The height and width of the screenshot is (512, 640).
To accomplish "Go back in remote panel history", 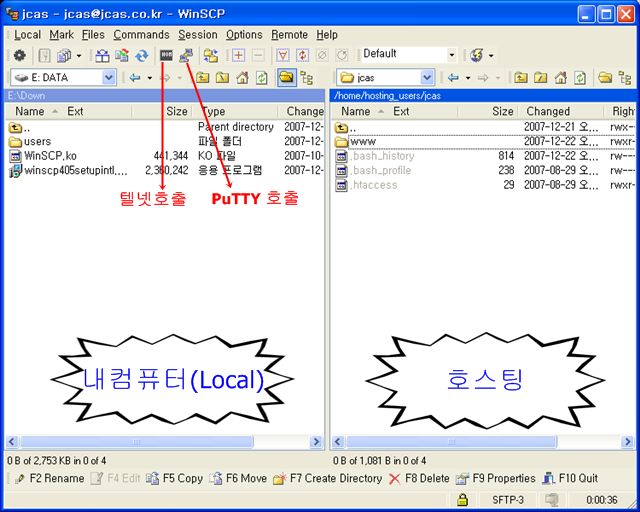I will [x=453, y=78].
